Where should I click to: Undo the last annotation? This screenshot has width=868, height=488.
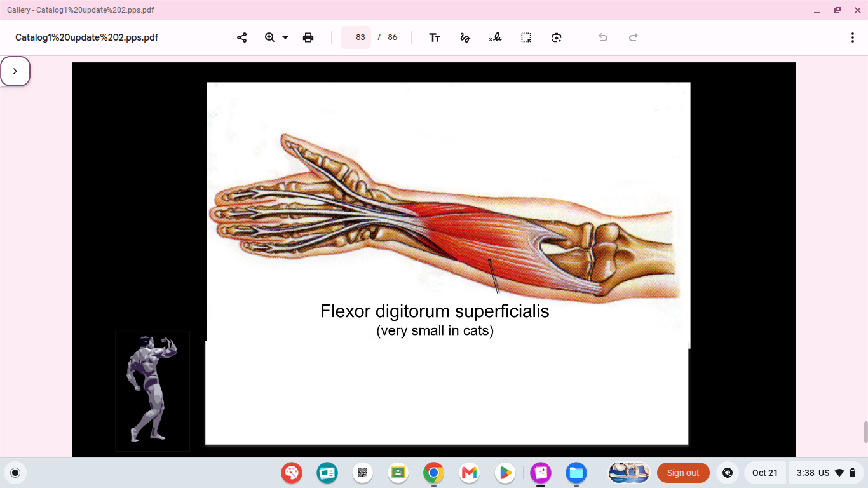pos(603,37)
